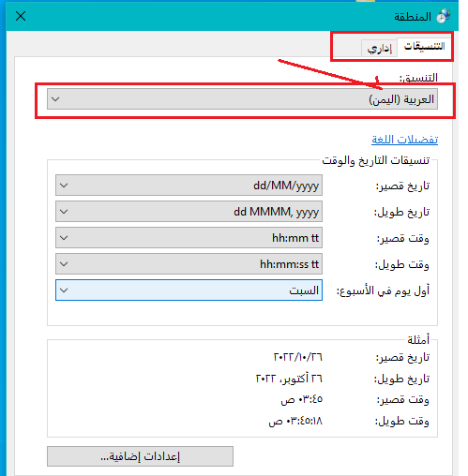
Task: Open the long date dd MMMM, yyyy dropdown
Action: pos(189,212)
